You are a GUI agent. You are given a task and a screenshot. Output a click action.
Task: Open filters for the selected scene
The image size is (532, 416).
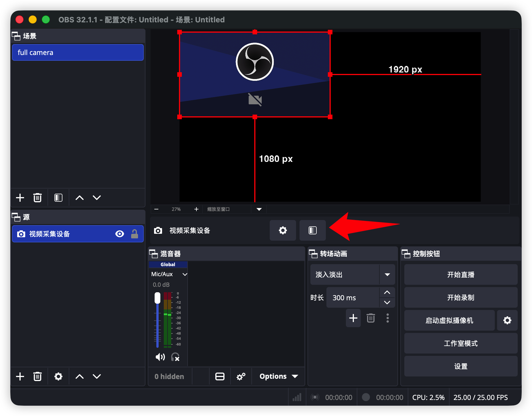tap(58, 198)
